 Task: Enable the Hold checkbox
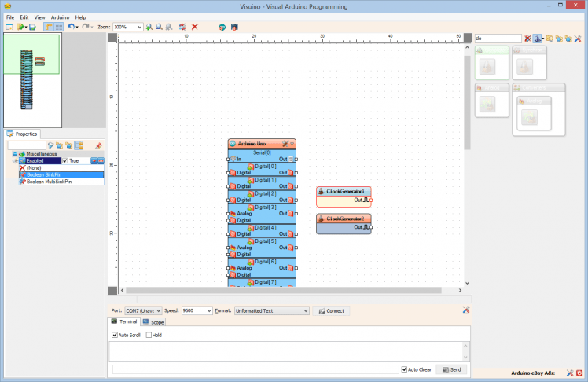(x=149, y=335)
